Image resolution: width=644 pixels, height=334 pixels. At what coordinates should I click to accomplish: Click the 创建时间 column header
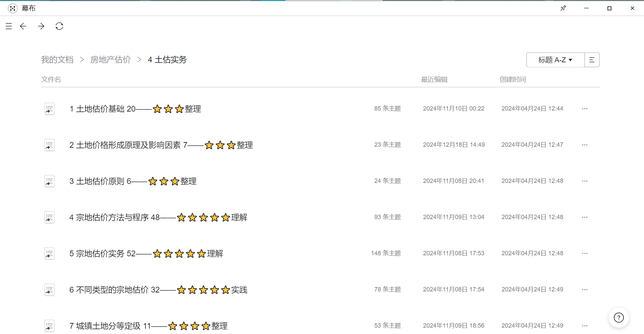click(513, 79)
